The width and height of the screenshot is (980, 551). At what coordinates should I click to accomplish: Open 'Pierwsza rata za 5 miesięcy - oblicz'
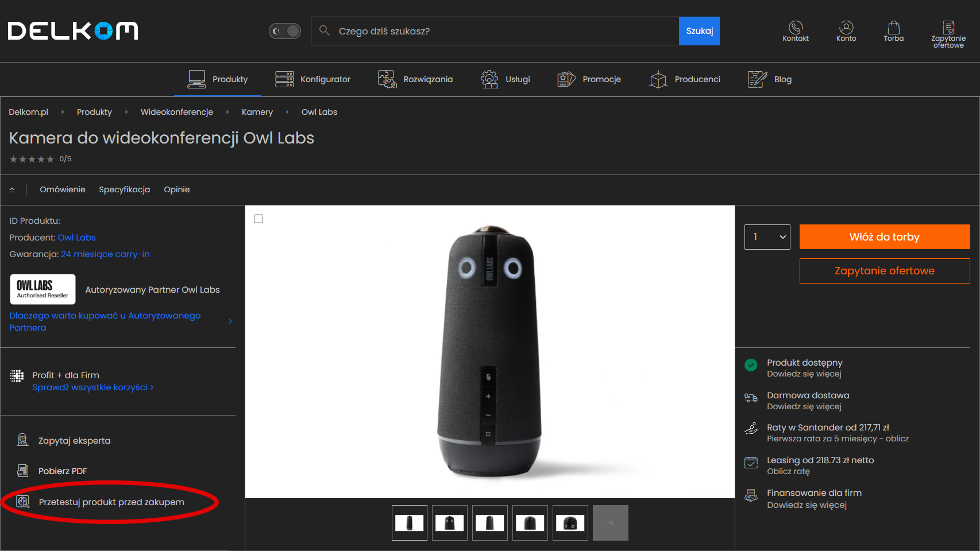838,439
